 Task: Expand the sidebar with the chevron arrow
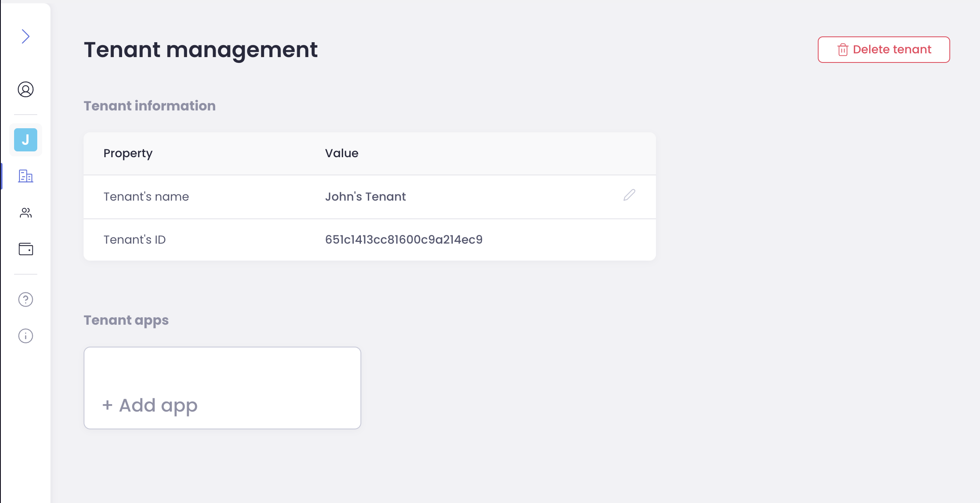coord(26,36)
